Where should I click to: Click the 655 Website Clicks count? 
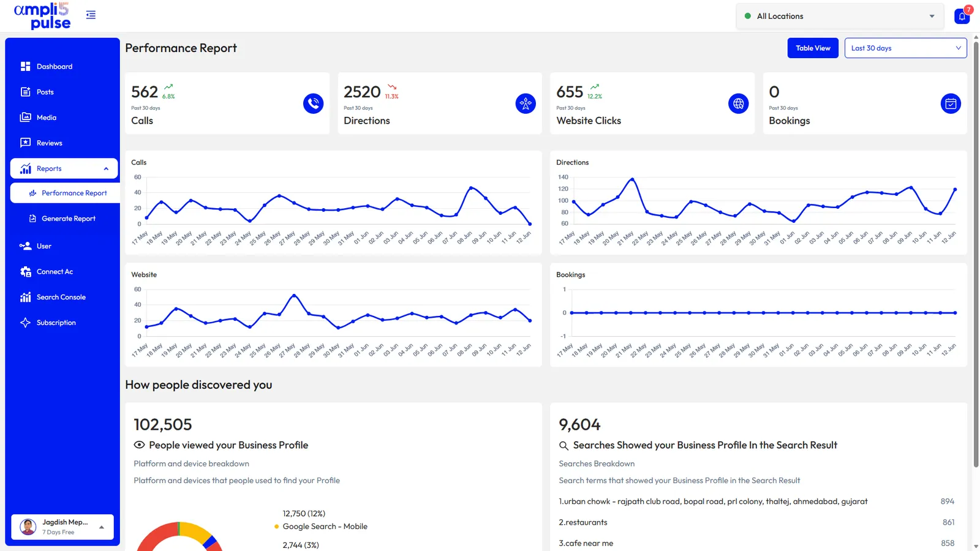570,92
